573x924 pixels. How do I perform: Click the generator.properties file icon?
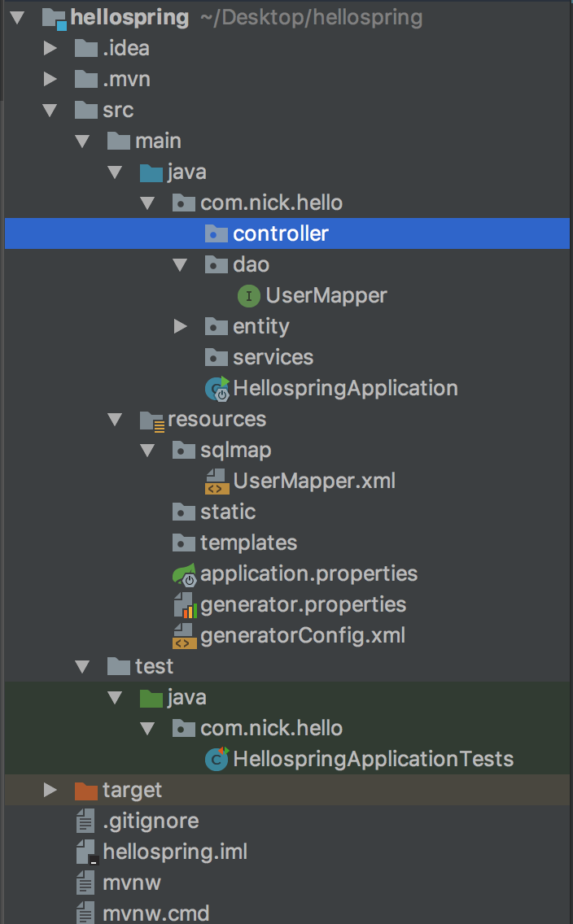(x=185, y=605)
